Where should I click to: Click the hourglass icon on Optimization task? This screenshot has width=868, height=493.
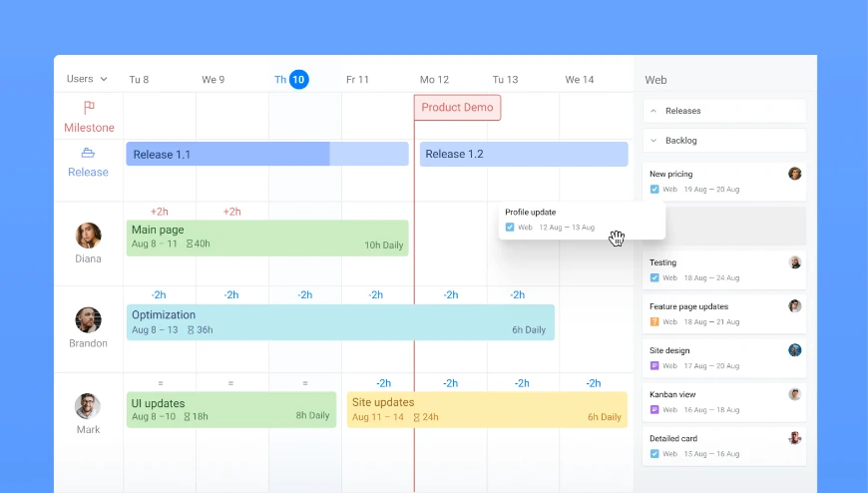point(191,330)
